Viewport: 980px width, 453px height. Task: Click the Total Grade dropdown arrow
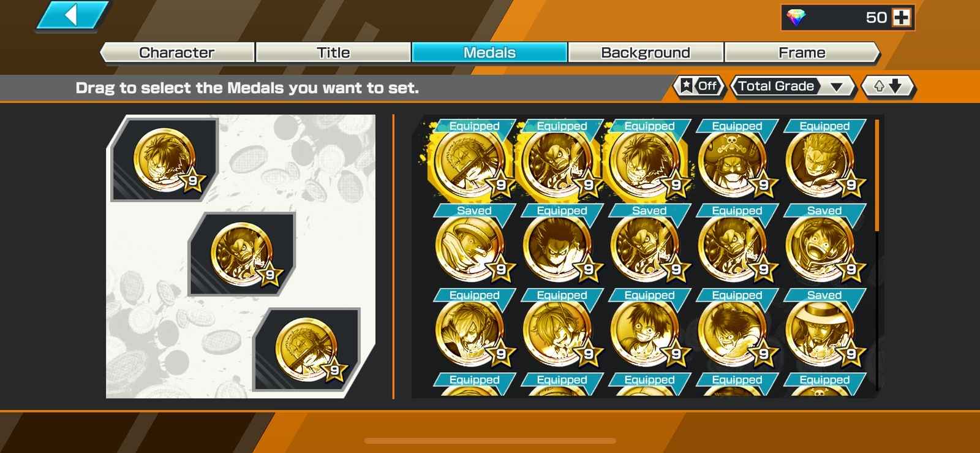point(837,87)
